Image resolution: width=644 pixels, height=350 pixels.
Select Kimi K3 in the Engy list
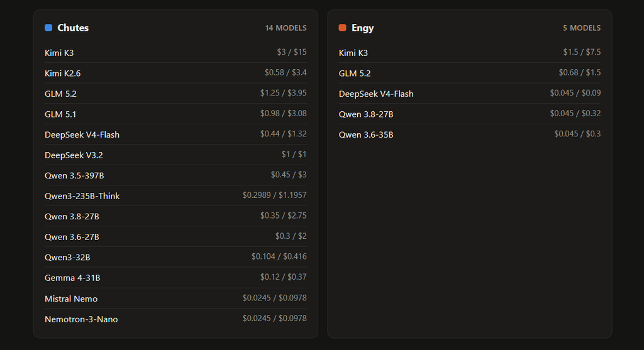[470, 53]
